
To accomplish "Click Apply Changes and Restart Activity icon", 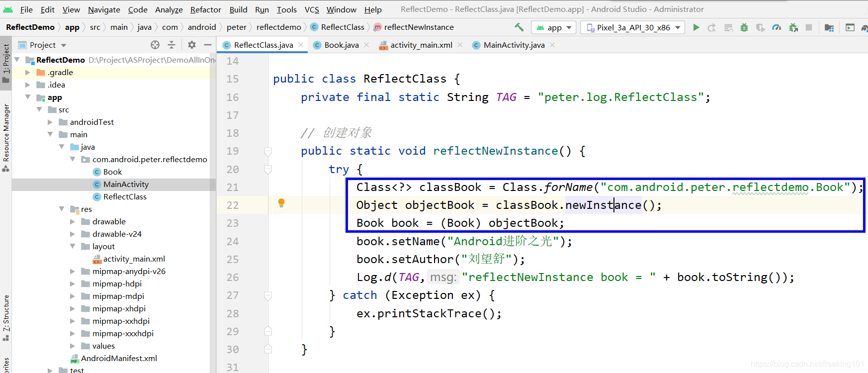I will click(712, 27).
